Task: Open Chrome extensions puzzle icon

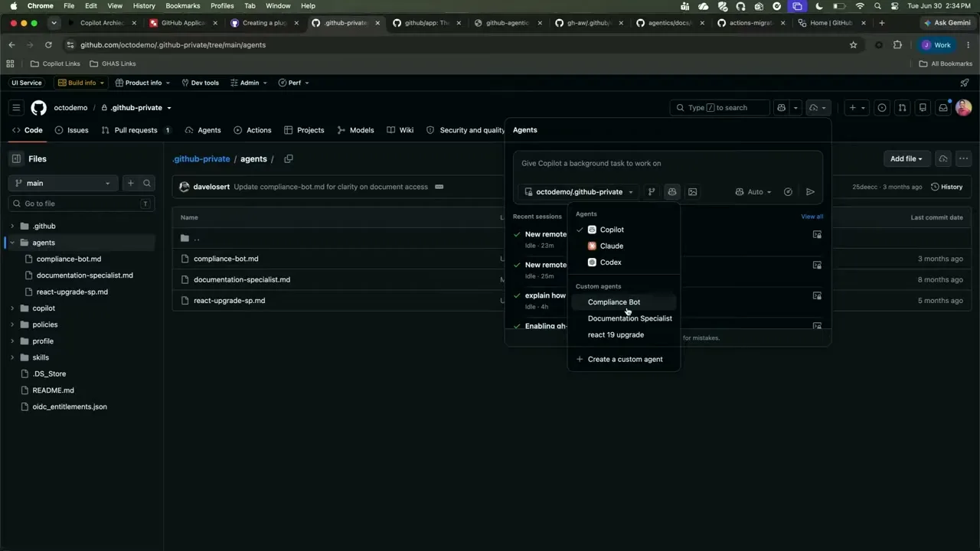Action: click(x=898, y=45)
